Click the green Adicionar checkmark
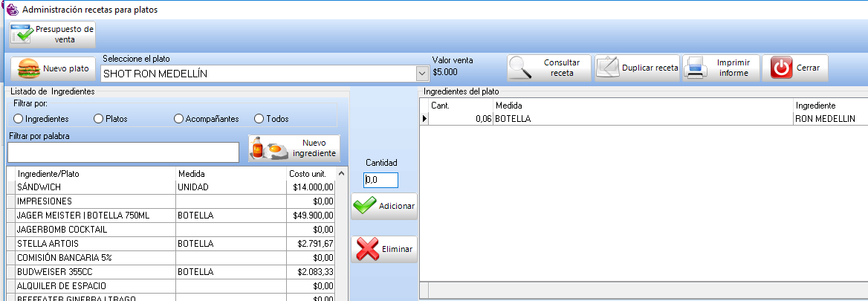 point(364,206)
